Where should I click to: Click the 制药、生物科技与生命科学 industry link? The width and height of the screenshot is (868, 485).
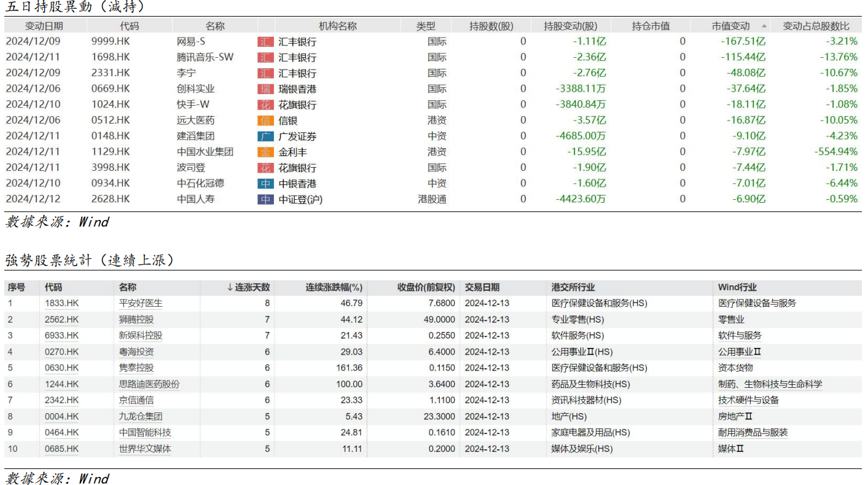tap(770, 384)
